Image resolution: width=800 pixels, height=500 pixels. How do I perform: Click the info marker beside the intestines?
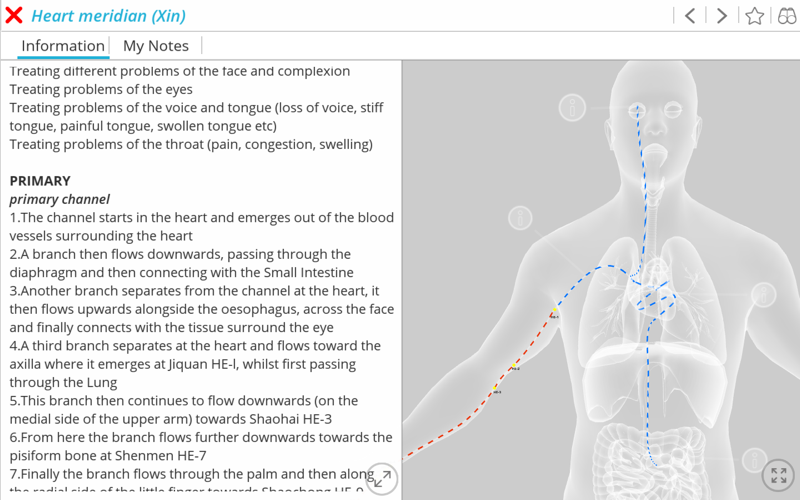[x=754, y=460]
